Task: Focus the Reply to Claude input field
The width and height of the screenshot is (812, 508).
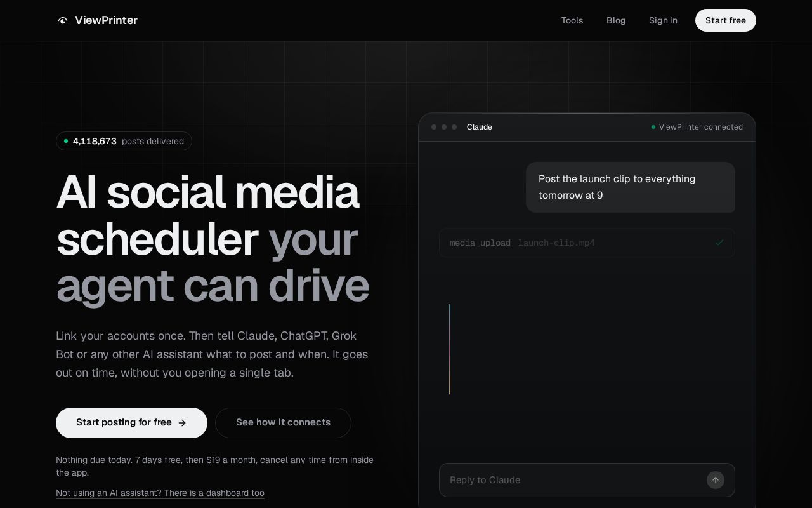Action: [x=587, y=480]
